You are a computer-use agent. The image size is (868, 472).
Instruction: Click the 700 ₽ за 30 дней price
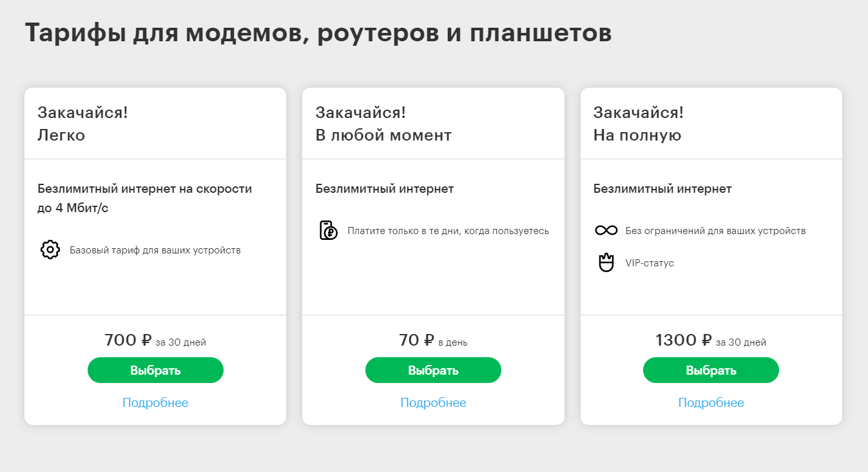click(x=155, y=340)
